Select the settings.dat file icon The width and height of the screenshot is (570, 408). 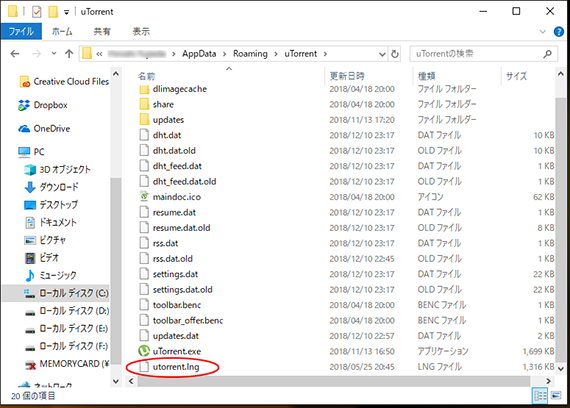(144, 274)
